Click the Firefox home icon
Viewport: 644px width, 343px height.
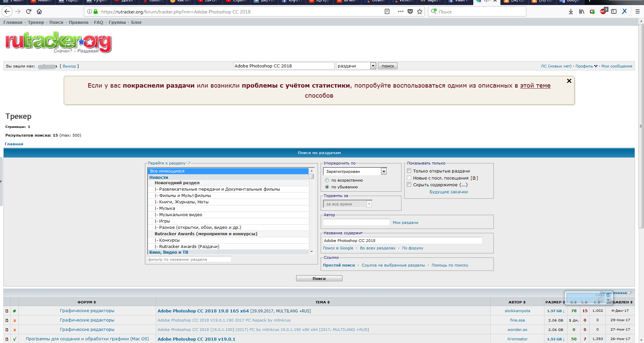click(x=39, y=11)
